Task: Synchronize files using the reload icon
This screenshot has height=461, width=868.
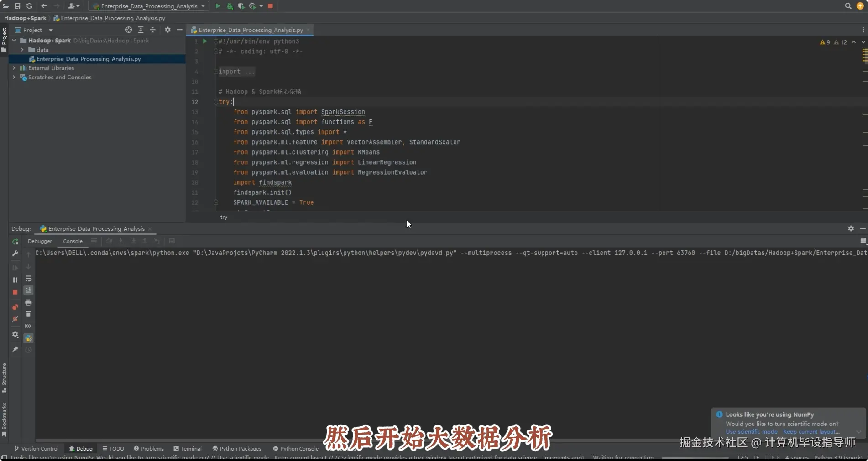Action: [29, 6]
